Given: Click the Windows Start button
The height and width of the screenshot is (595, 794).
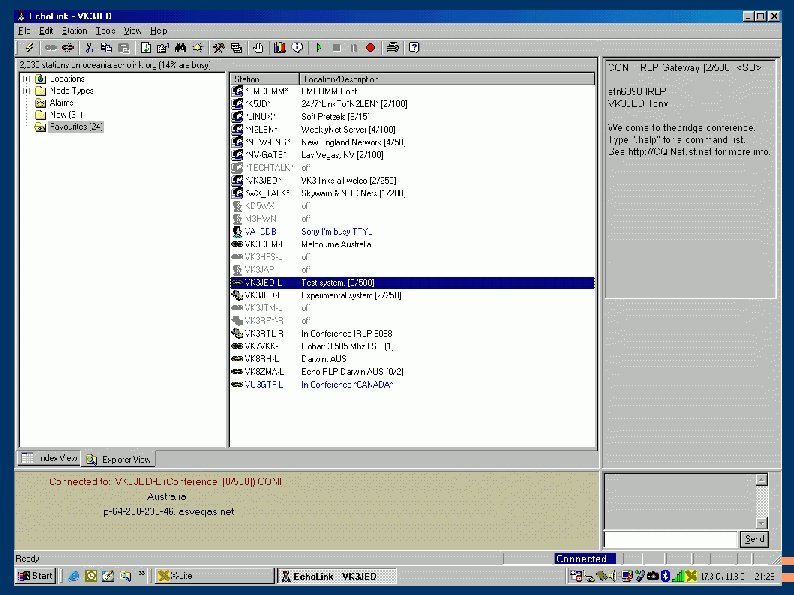Looking at the screenshot, I should pyautogui.click(x=35, y=576).
